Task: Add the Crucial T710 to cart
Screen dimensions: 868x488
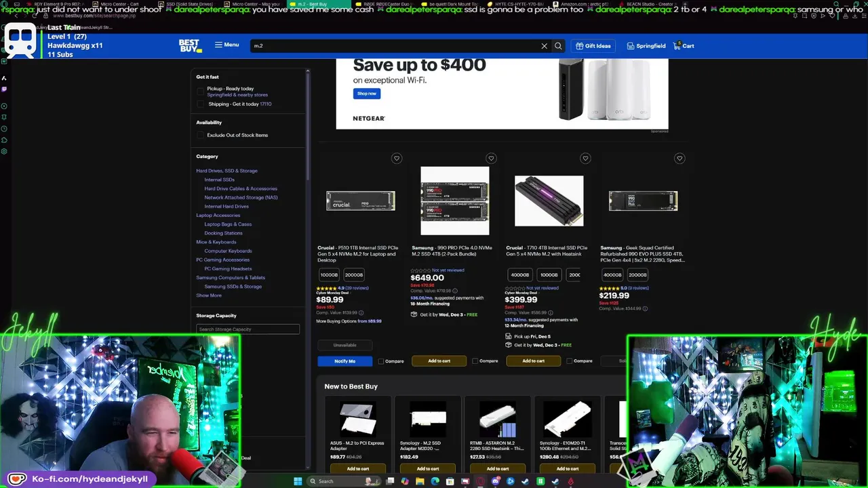Action: point(533,361)
